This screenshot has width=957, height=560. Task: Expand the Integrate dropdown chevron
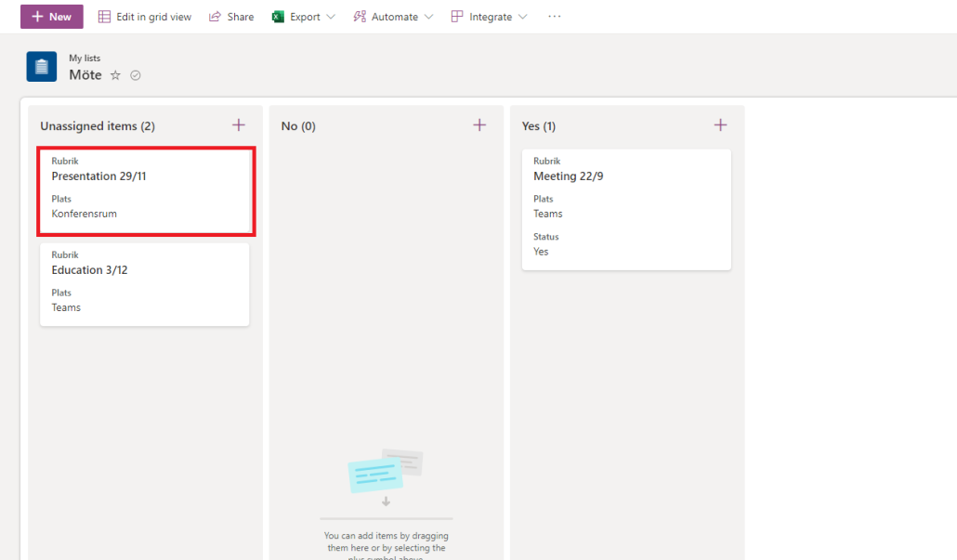coord(522,17)
